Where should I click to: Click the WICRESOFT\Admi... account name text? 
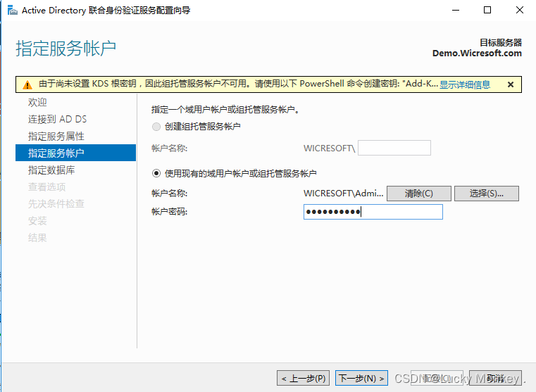pyautogui.click(x=344, y=194)
